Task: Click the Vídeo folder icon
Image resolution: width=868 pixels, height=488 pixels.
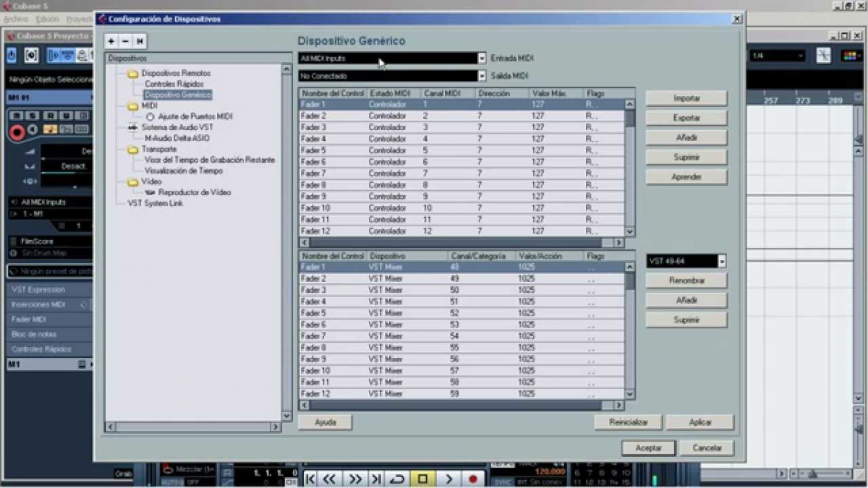Action: click(x=133, y=182)
